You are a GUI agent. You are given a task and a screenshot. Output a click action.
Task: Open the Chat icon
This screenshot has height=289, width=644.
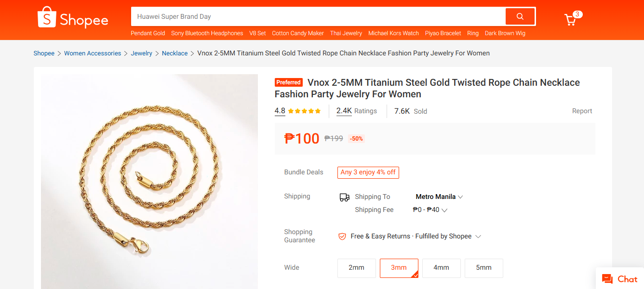(607, 279)
